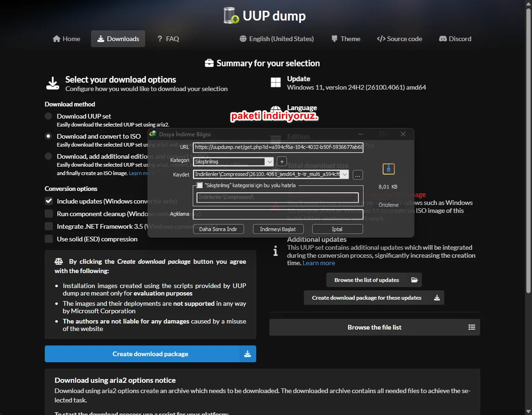The height and width of the screenshot is (415, 532).
Task: Click the compressed file type icon
Action: point(388,169)
